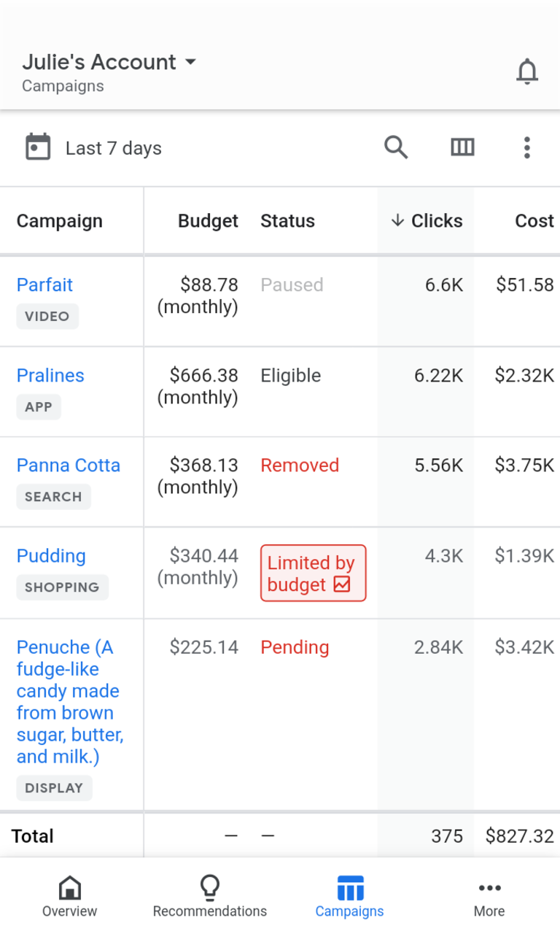
Task: Open the Pralines campaign link
Action: (50, 375)
